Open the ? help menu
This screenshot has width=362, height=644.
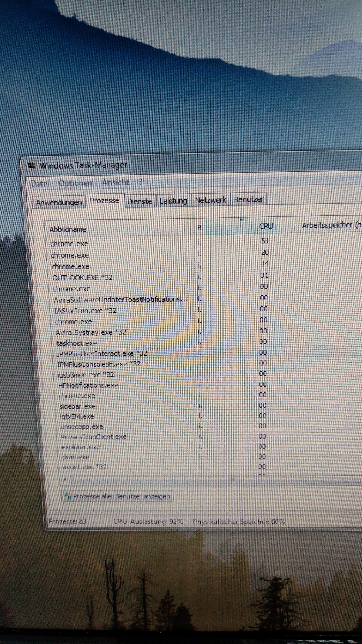[x=140, y=182]
